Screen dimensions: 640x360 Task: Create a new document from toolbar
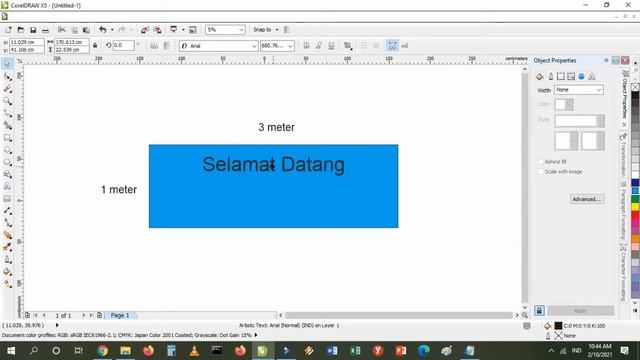[x=8, y=30]
